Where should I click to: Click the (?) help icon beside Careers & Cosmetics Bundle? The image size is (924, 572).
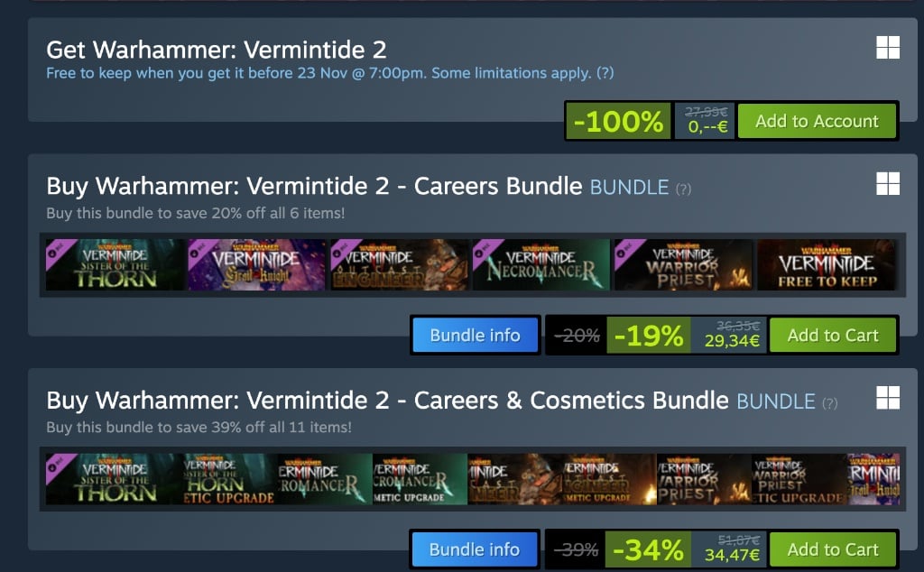tap(830, 403)
